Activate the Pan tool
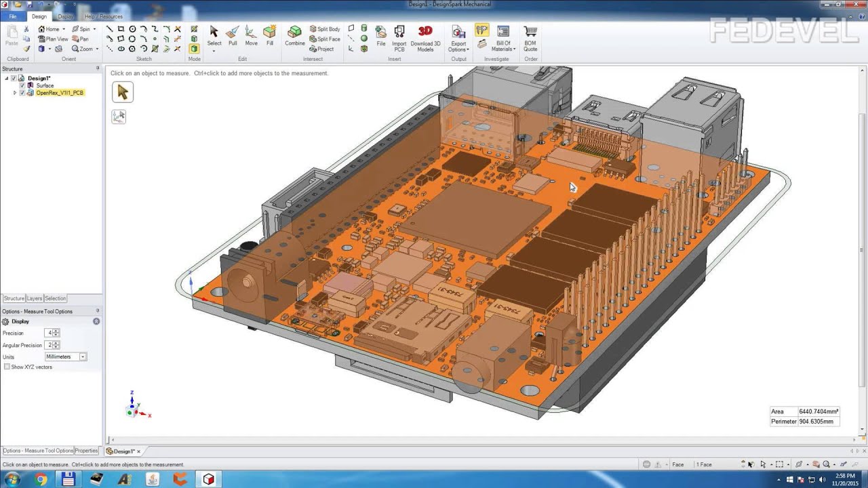Viewport: 868px width, 488px height. coord(80,39)
